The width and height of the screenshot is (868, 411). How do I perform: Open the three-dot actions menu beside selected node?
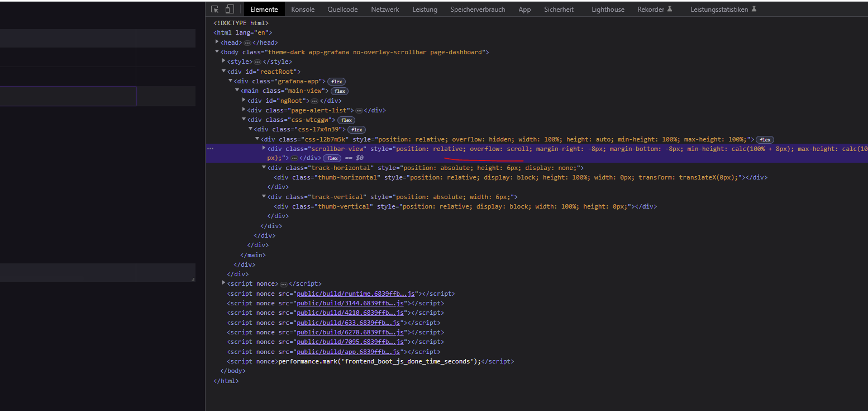[x=210, y=149]
